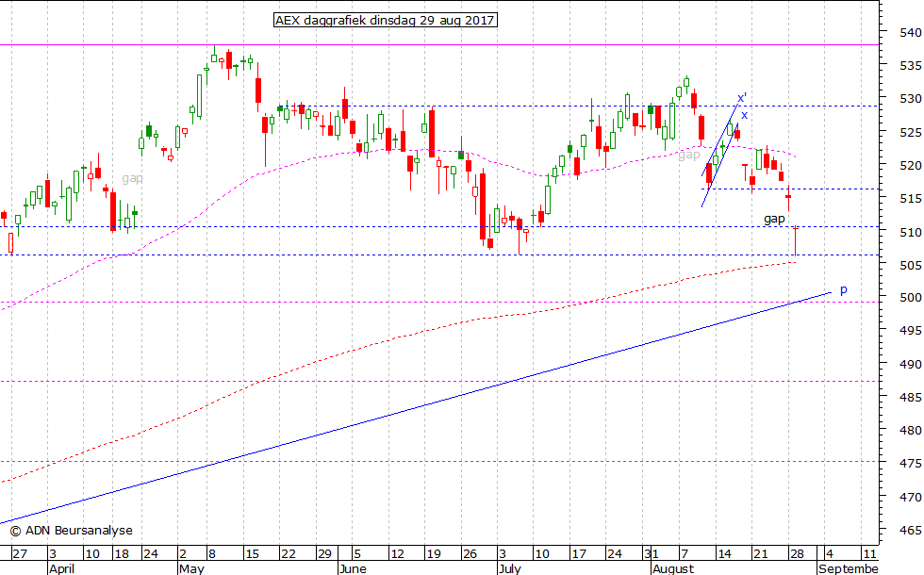Click the date label 8 under May
This screenshot has height=575, width=924.
(x=211, y=554)
